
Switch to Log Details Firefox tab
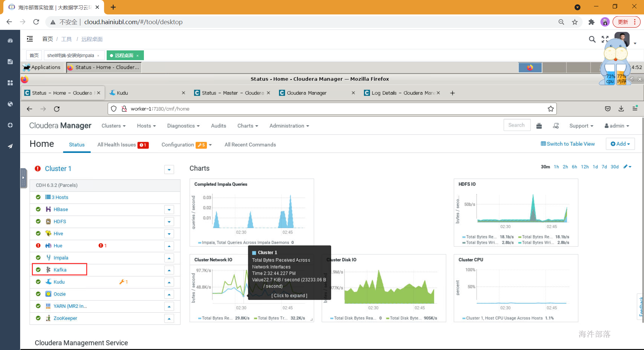[402, 93]
